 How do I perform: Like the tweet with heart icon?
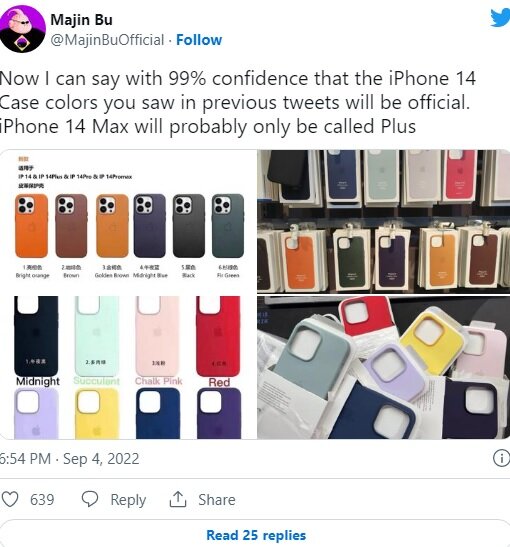pyautogui.click(x=10, y=499)
